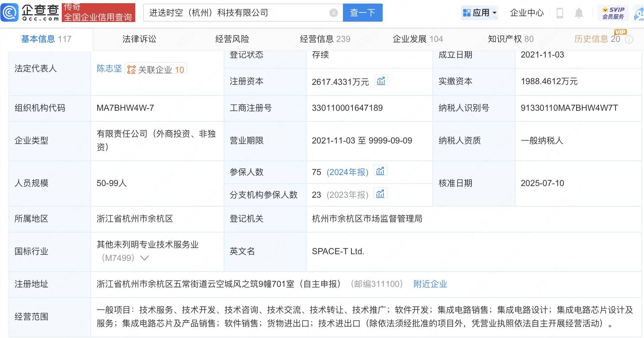Click the customer service avatar at top right

(639, 13)
